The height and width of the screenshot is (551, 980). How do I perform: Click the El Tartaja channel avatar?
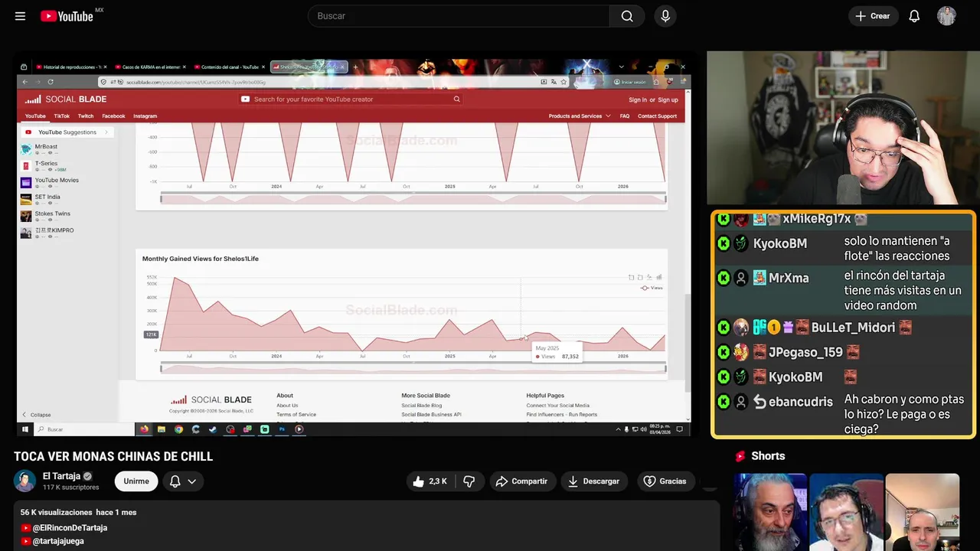[24, 481]
